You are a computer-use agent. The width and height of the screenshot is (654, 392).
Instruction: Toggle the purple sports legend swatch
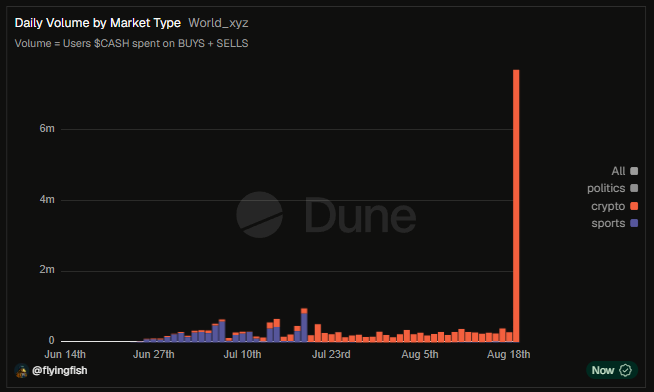pyautogui.click(x=634, y=223)
